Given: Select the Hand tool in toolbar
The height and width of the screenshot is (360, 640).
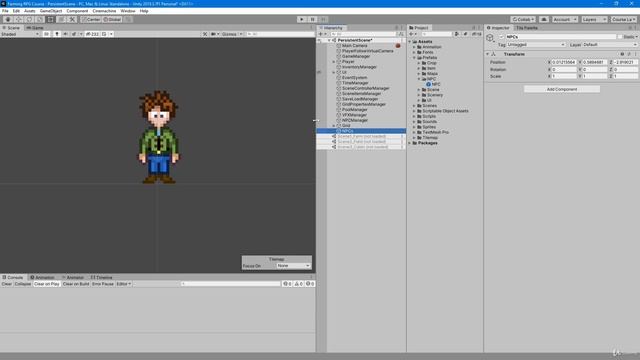Looking at the screenshot, I should click(x=8, y=19).
